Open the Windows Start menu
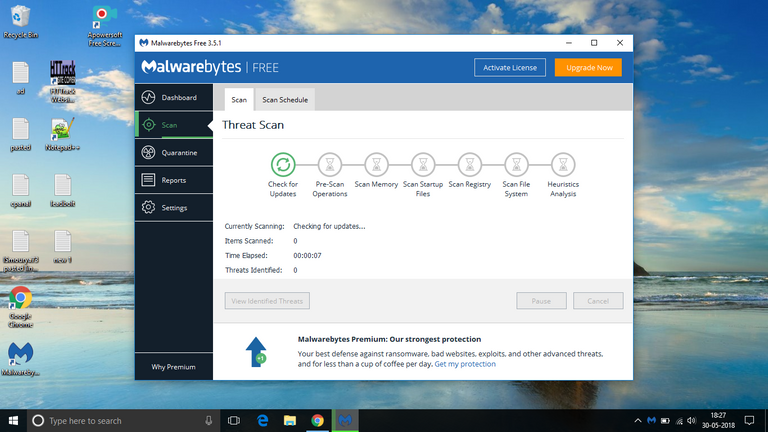Screen dimensions: 768x432 coord(13,421)
